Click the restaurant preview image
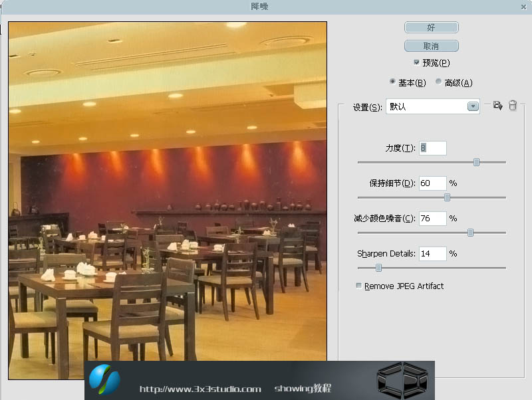The image size is (532, 400). pos(168,200)
